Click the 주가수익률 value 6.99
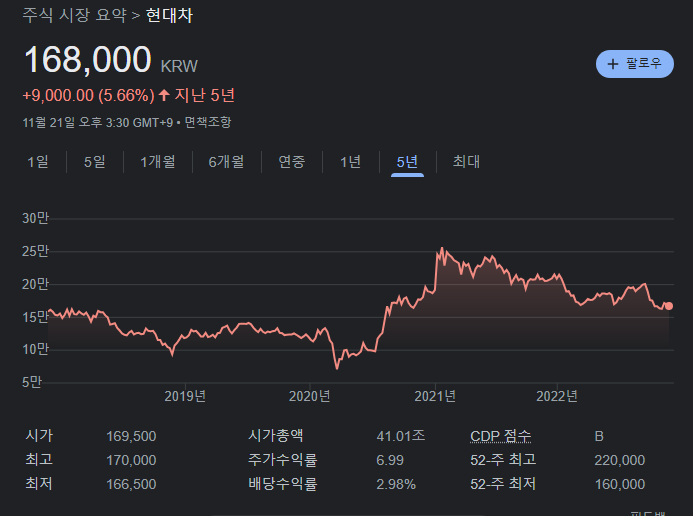The height and width of the screenshot is (516, 693). (390, 460)
